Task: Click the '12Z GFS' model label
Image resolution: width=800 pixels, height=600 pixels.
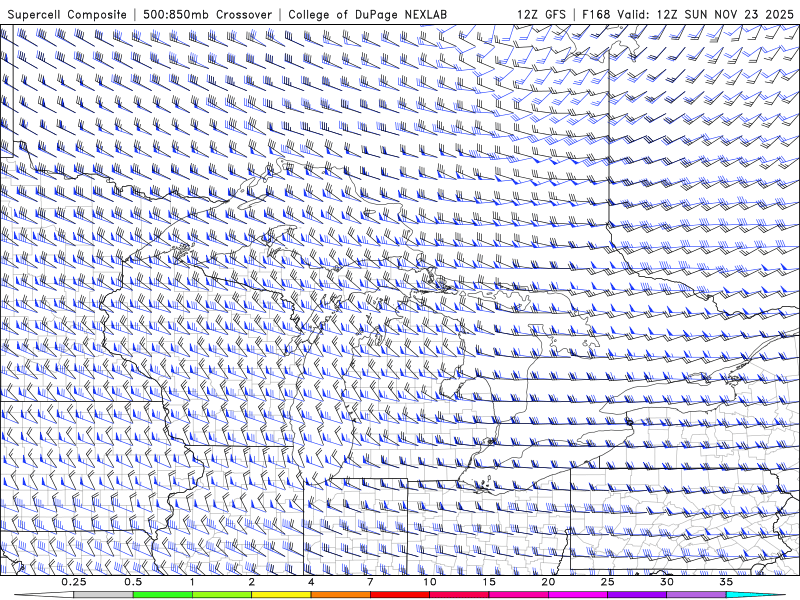Action: click(x=541, y=15)
